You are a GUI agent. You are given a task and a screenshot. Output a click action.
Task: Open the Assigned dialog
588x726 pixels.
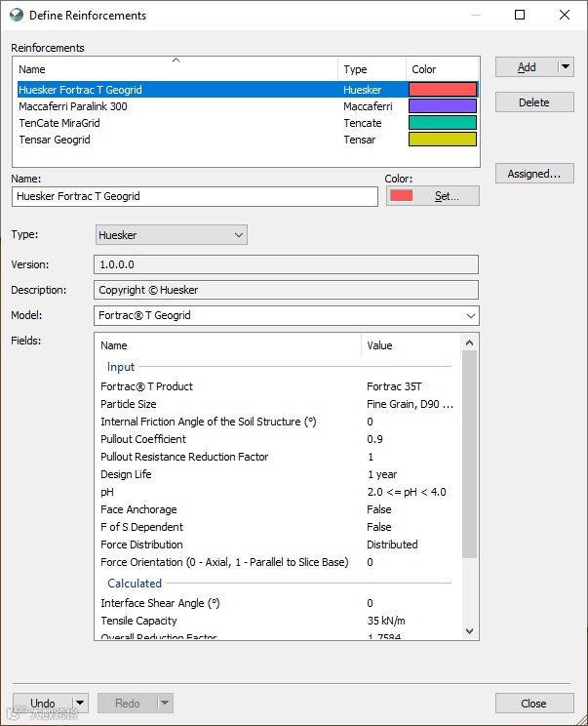click(534, 174)
